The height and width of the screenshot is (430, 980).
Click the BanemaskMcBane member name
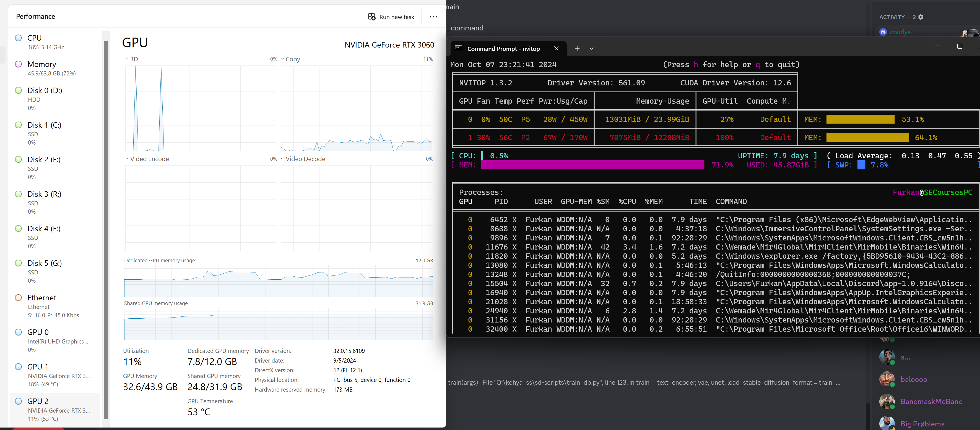pos(931,402)
